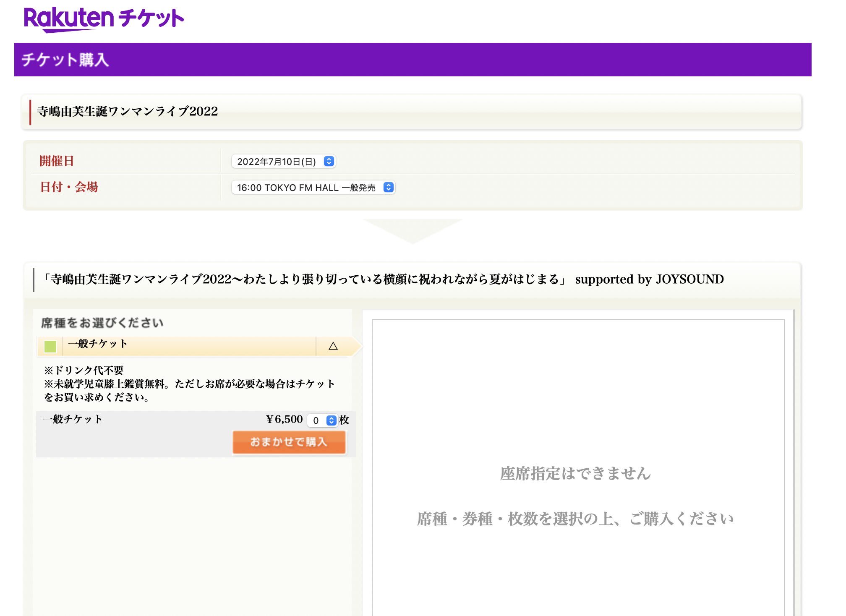Click the blue arrows on the venue selector
This screenshot has width=846, height=616.
[389, 187]
